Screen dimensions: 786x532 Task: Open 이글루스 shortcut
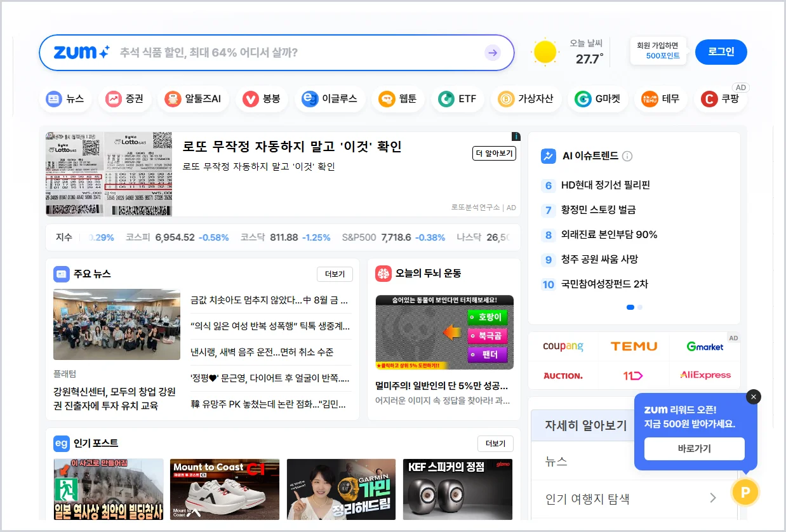pyautogui.click(x=330, y=99)
